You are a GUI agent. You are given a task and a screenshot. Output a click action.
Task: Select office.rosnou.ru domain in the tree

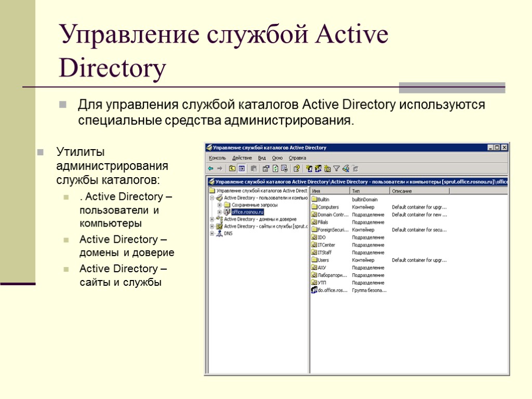click(x=247, y=212)
